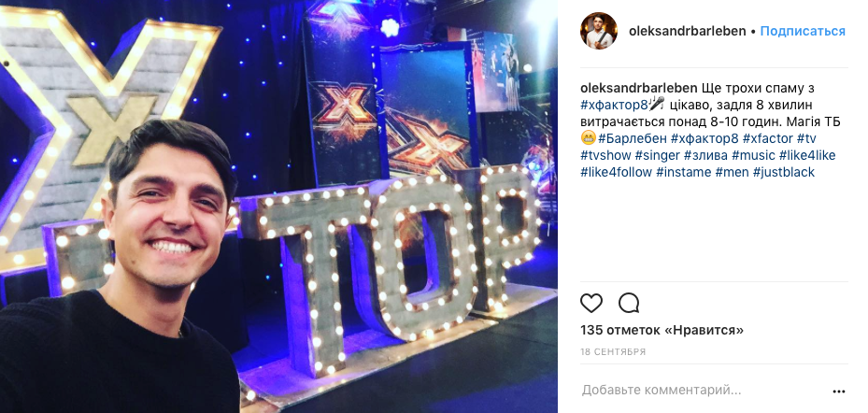Click the 18 СЕНТЯБРЯ post date
The height and width of the screenshot is (413, 868).
(613, 351)
